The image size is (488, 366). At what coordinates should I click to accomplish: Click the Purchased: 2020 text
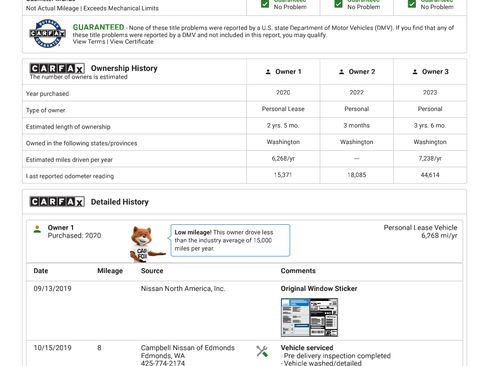click(74, 236)
